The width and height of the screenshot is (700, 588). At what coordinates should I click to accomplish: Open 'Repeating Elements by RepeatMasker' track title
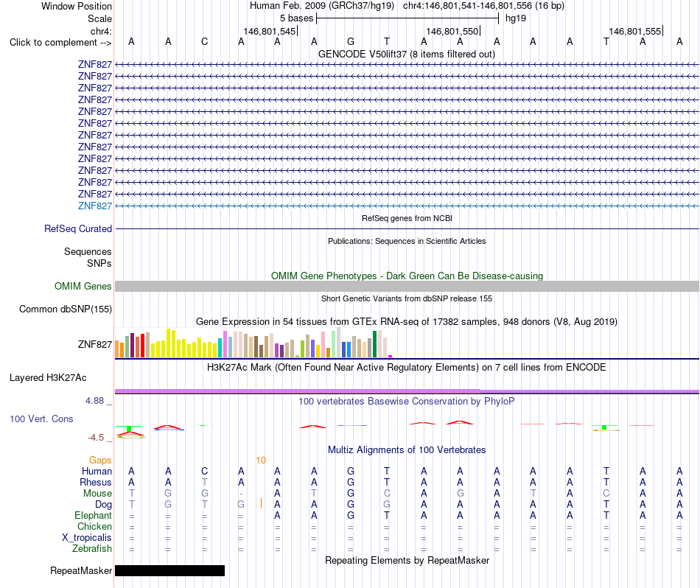(407, 560)
